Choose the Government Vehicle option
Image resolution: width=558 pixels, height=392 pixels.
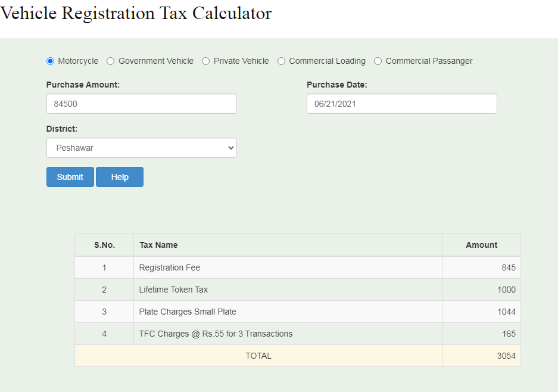111,61
